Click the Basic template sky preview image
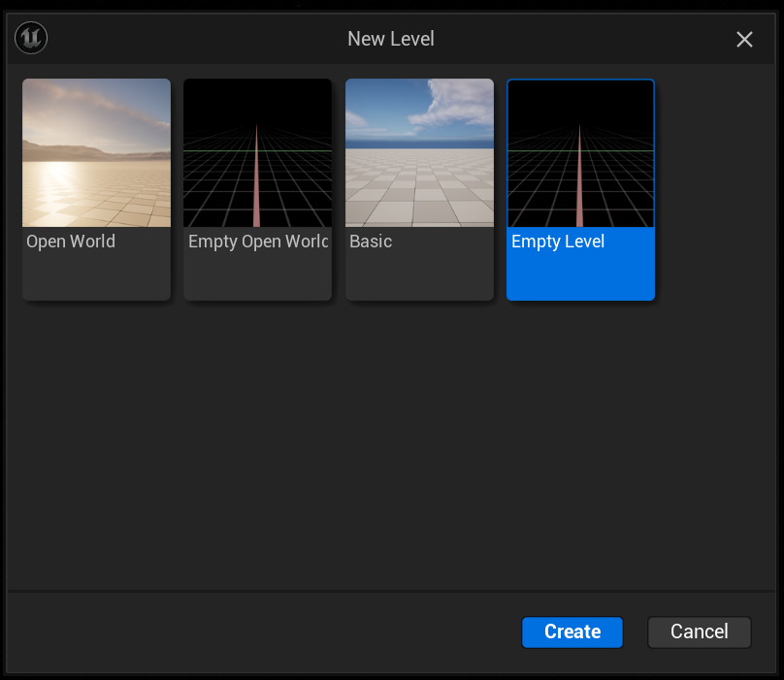Viewport: 784px width, 680px height. click(x=419, y=152)
